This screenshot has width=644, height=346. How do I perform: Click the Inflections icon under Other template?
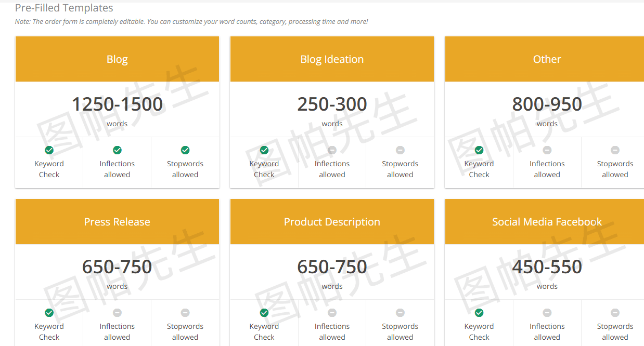[x=547, y=150]
